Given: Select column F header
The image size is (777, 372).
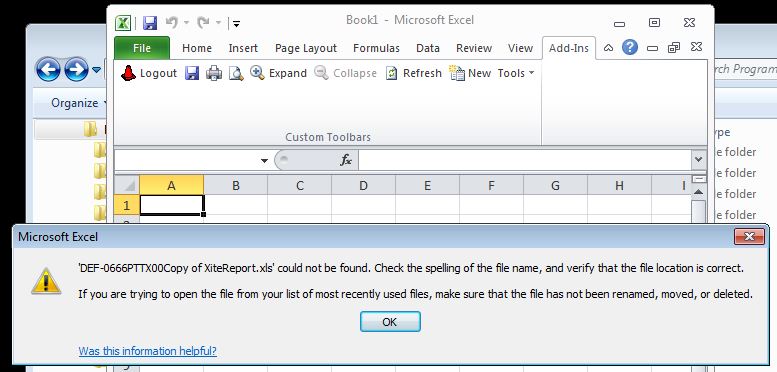Looking at the screenshot, I should pos(491,185).
